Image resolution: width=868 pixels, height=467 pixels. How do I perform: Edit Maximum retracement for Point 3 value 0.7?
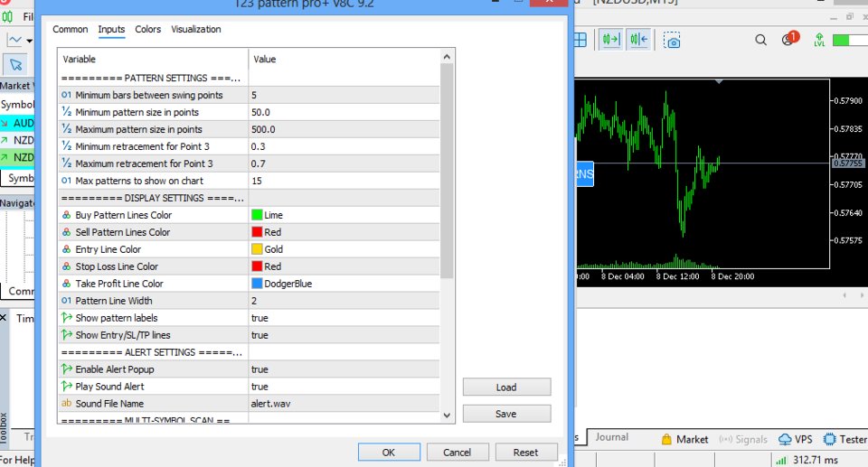pos(344,163)
